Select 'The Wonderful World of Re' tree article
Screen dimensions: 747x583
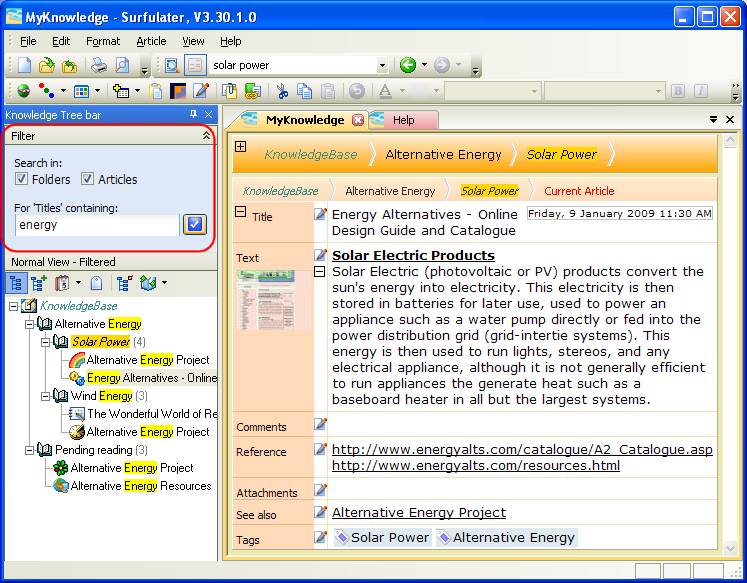pyautogui.click(x=152, y=413)
